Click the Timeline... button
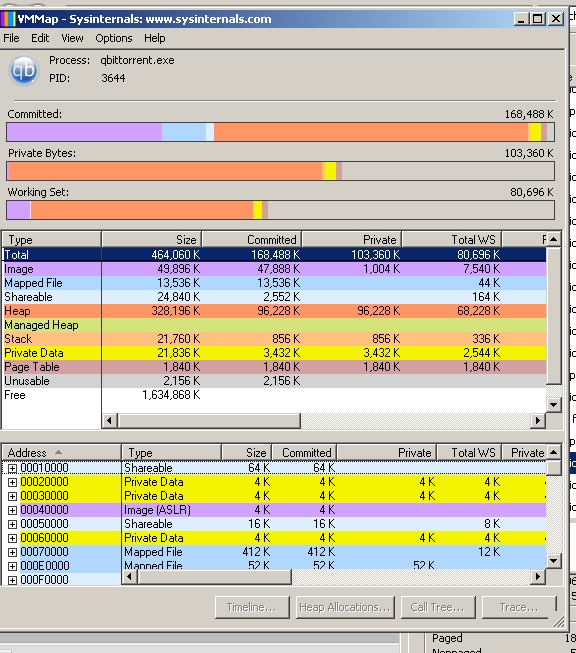Viewport: 576px width, 653px height. click(x=252, y=607)
